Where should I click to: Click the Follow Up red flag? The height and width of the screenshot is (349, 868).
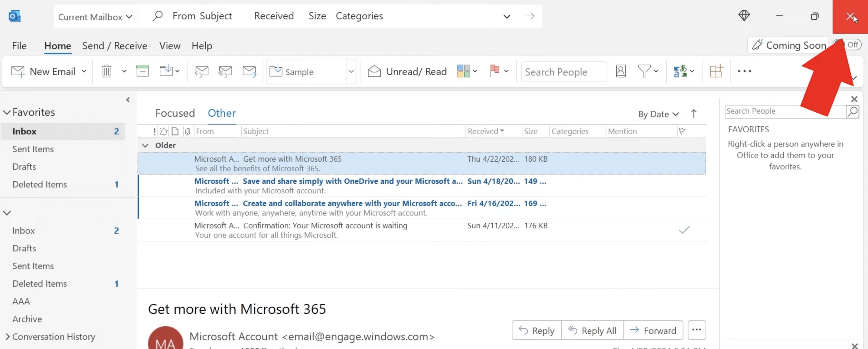tap(495, 71)
